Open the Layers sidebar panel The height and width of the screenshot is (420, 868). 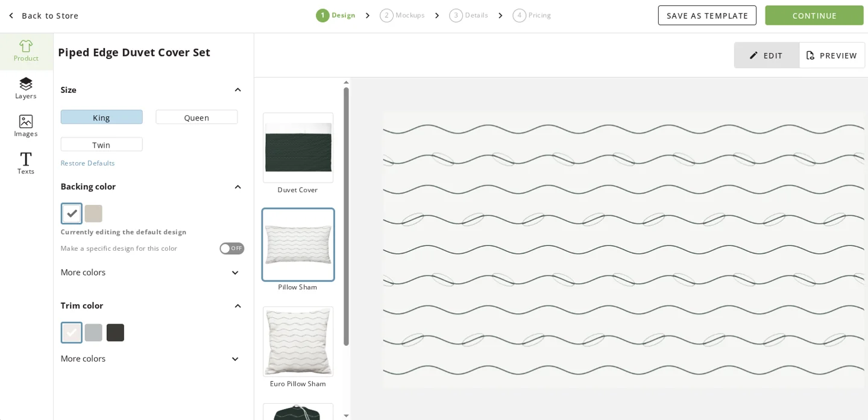[26, 89]
